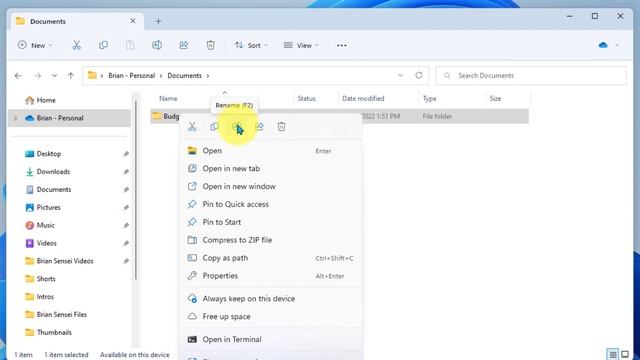The image size is (640, 360).
Task: Choose Open from the context menu
Action: (x=270, y=151)
